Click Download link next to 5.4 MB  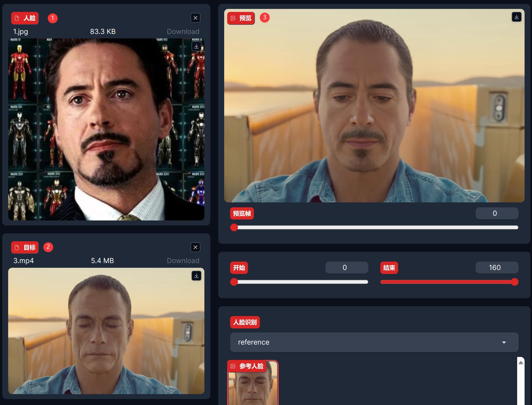[x=183, y=261]
